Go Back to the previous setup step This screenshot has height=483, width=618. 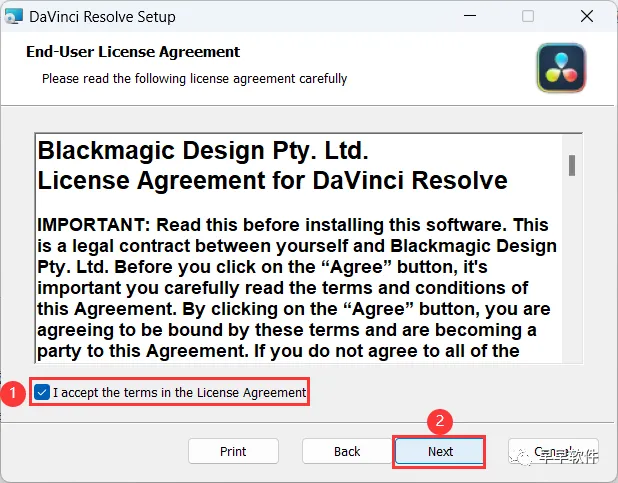[347, 451]
